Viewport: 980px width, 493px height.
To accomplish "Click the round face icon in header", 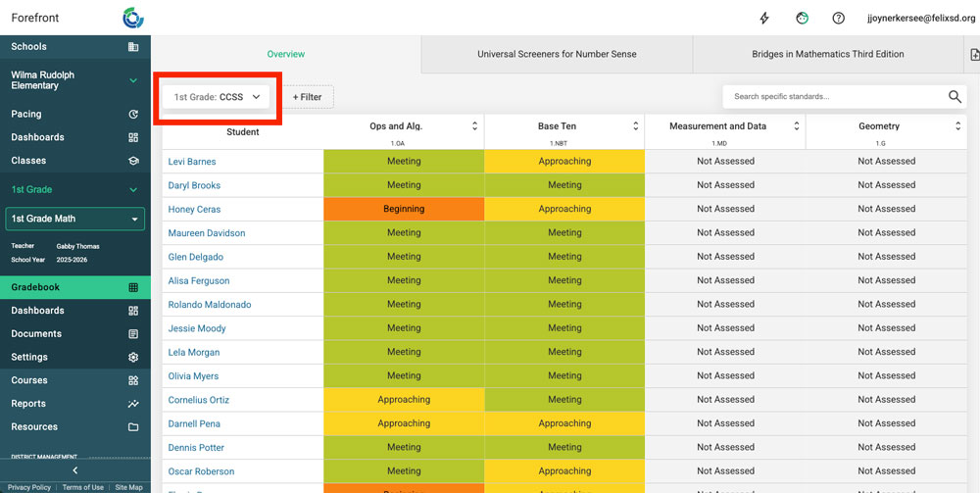I will (803, 18).
